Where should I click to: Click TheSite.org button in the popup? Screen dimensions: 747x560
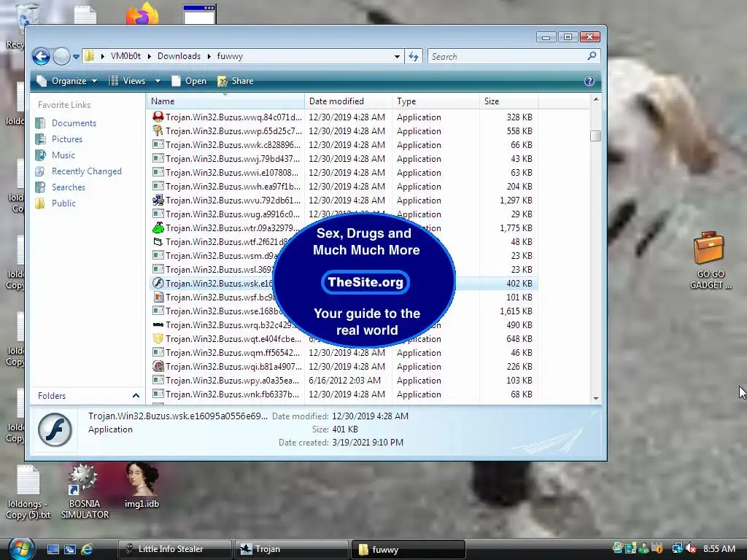pyautogui.click(x=365, y=282)
